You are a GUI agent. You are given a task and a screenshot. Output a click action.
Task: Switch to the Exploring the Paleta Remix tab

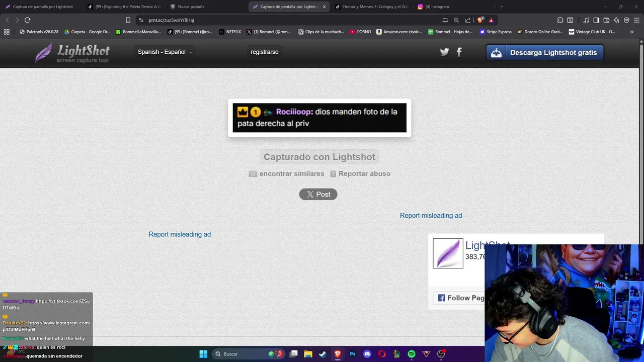[124, 7]
